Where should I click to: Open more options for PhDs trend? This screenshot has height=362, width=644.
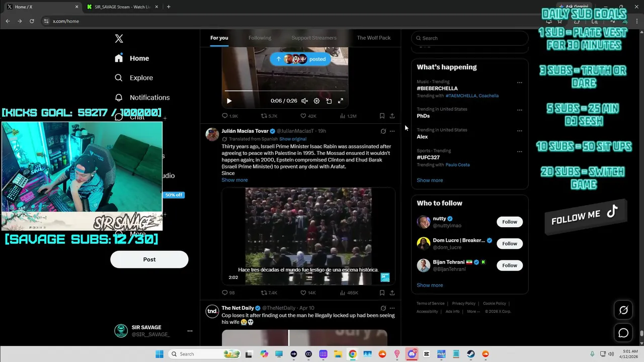coord(520,110)
